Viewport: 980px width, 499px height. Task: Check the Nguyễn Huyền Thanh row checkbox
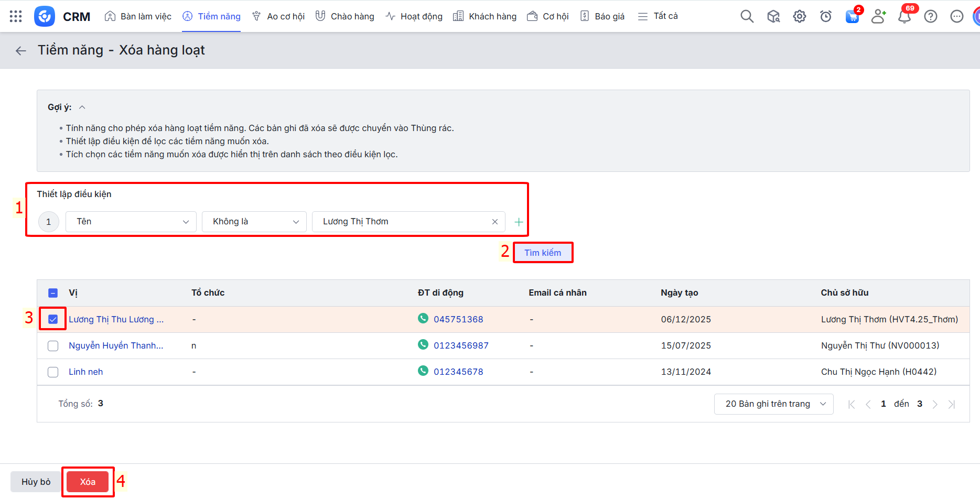(53, 346)
